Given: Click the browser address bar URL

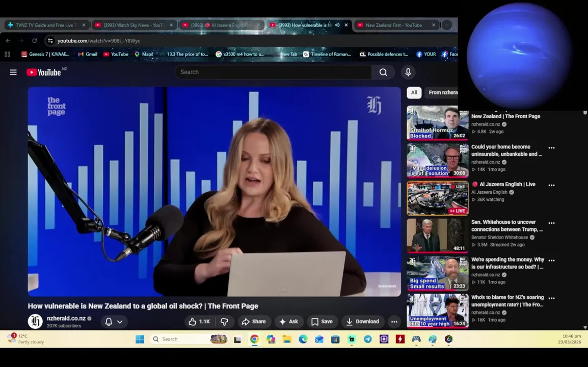Looking at the screenshot, I should [x=99, y=41].
